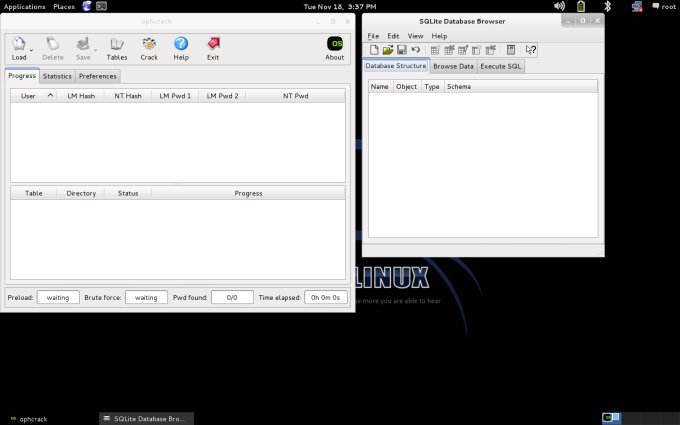Screen dimensions: 680x425
Task: Open the Tables dialog in ophcrack
Action: (117, 48)
